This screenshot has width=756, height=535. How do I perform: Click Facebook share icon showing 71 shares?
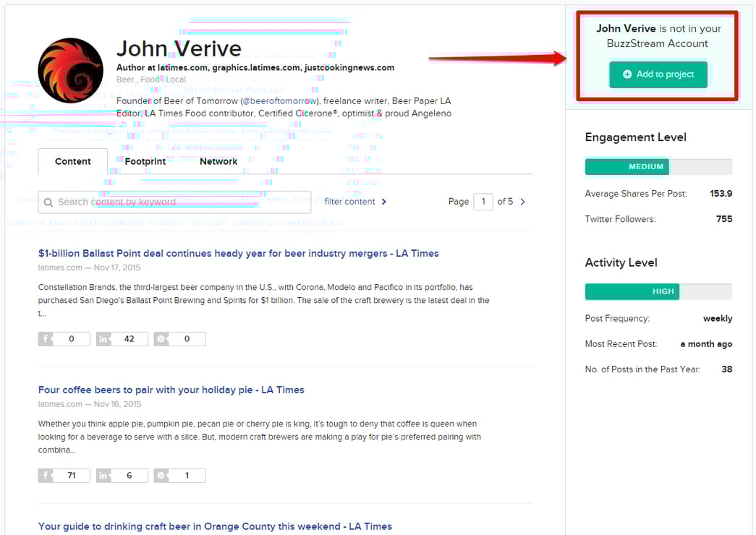click(46, 475)
